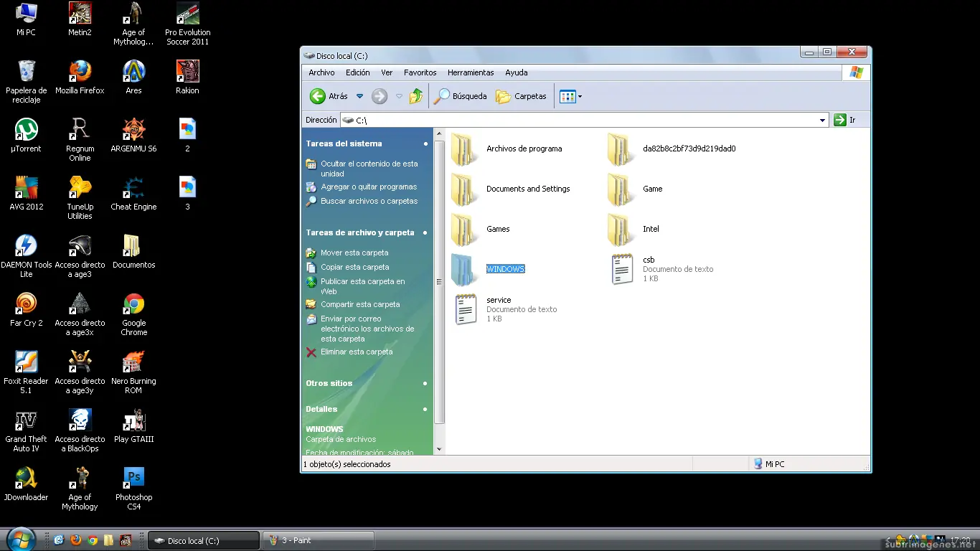Open the Views (Vistas) dropdown

point(571,96)
